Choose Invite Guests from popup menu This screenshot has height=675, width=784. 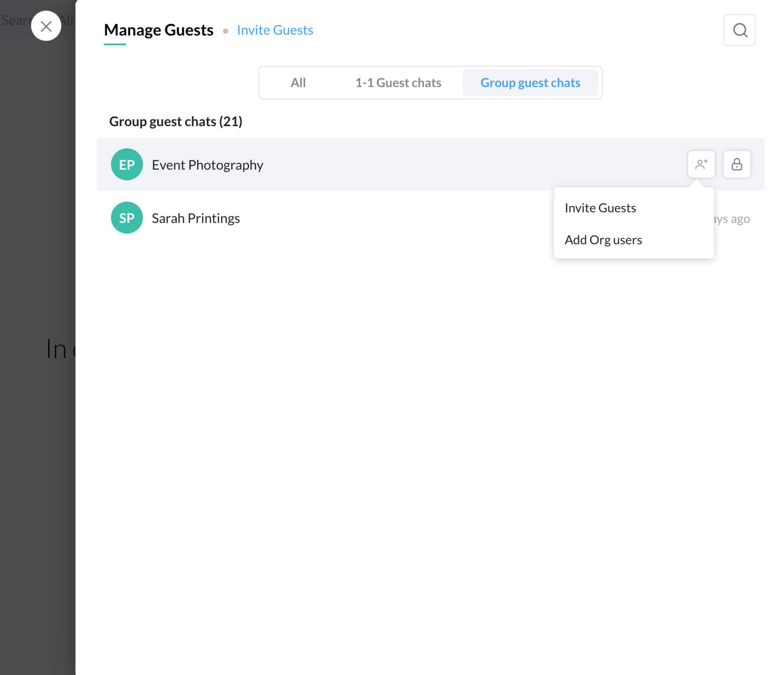click(x=600, y=208)
